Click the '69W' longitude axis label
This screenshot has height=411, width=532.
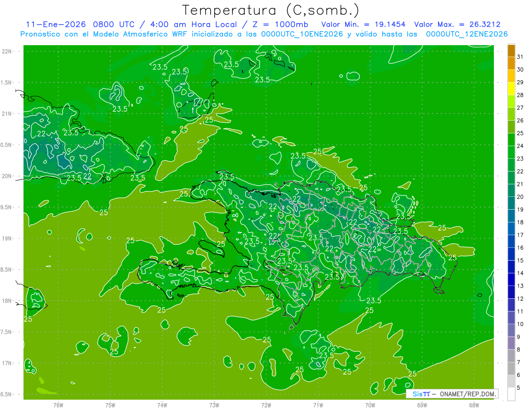(x=422, y=405)
